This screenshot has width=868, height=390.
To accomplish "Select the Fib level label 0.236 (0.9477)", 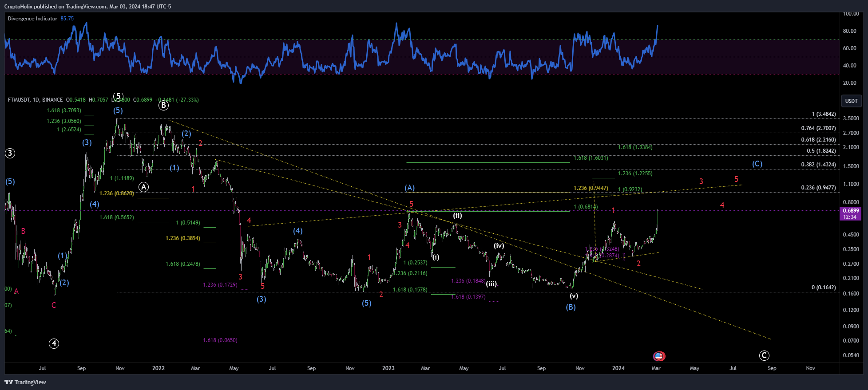I will 818,188.
